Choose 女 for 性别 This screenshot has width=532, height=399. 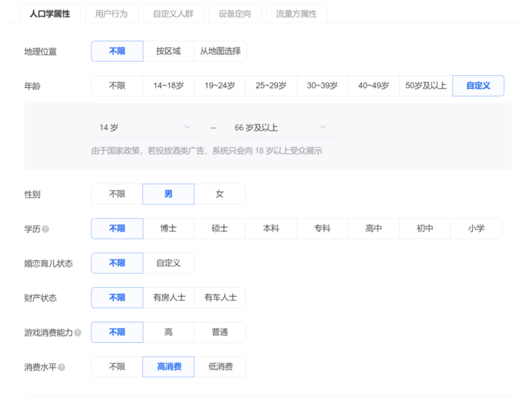(220, 194)
